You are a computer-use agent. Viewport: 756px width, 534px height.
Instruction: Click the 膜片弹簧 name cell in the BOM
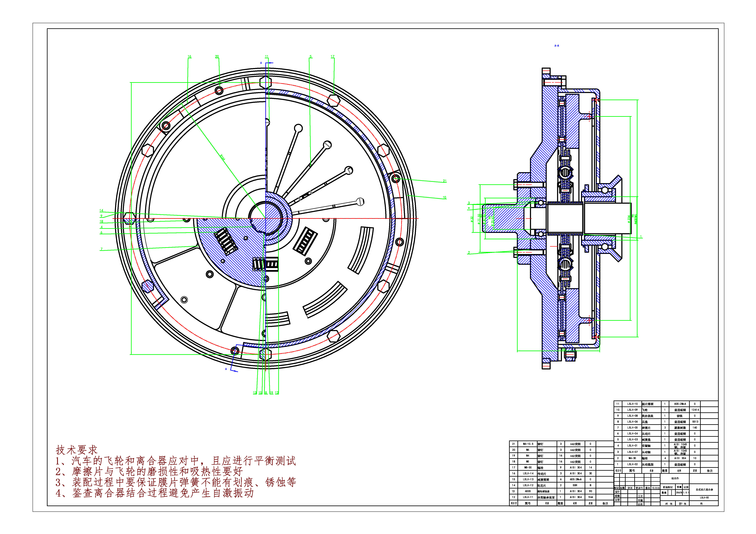click(648, 404)
